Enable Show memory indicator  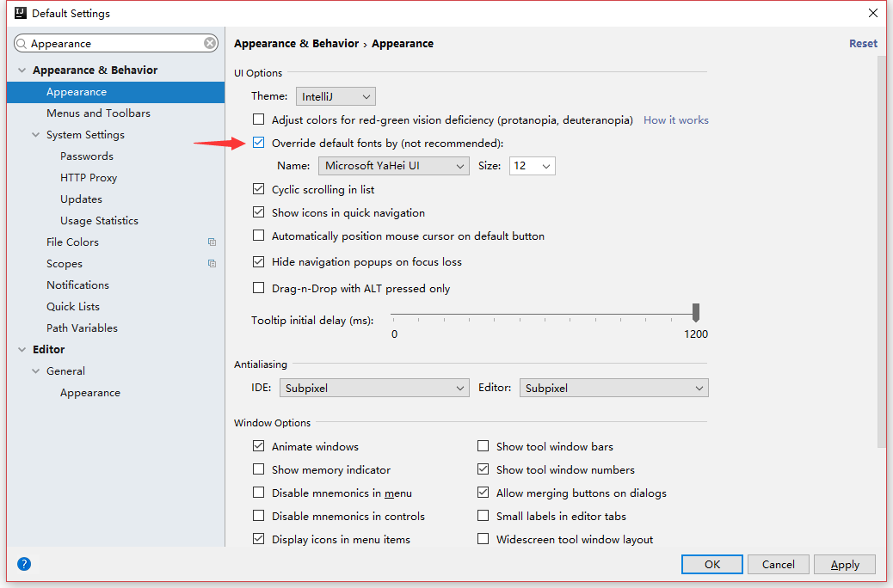pyautogui.click(x=258, y=469)
